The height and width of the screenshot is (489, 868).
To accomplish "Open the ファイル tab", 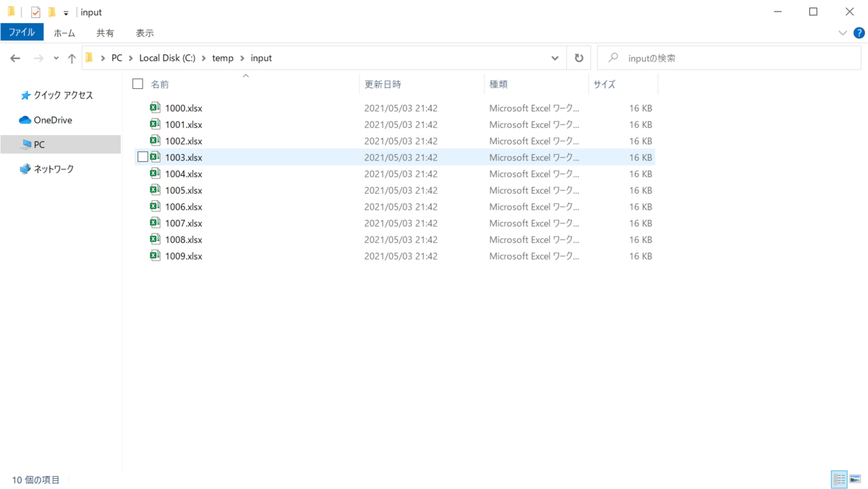I will pos(22,33).
